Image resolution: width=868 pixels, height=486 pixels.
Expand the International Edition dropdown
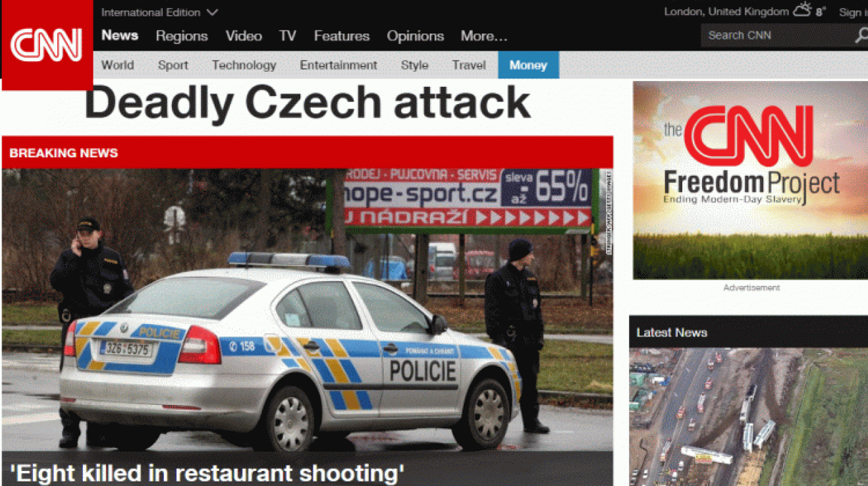159,13
